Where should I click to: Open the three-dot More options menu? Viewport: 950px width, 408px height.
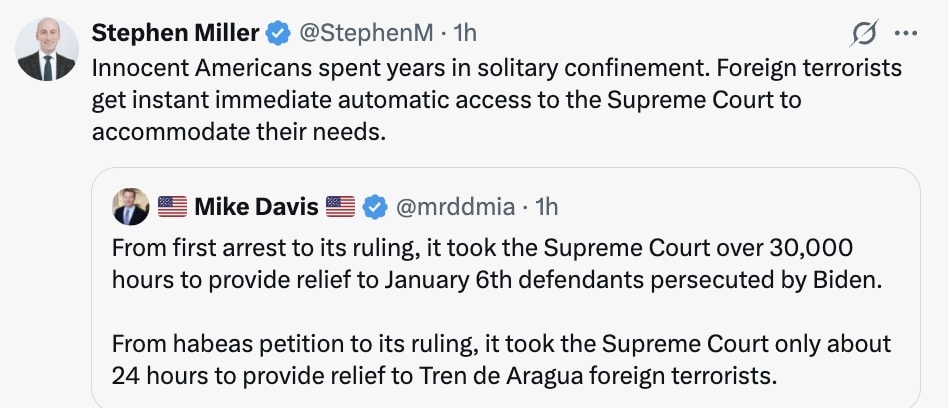point(905,34)
